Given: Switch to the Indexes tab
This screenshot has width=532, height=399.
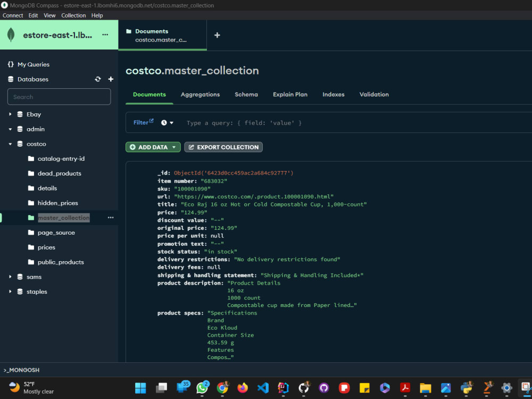Looking at the screenshot, I should pyautogui.click(x=334, y=94).
